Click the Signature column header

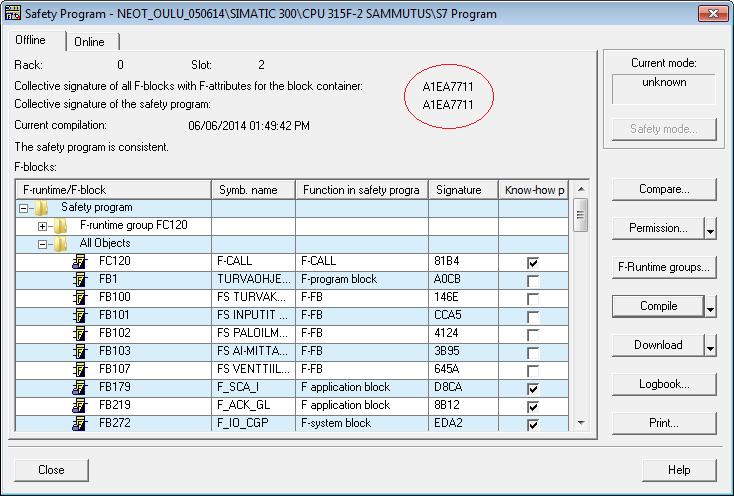[x=463, y=190]
